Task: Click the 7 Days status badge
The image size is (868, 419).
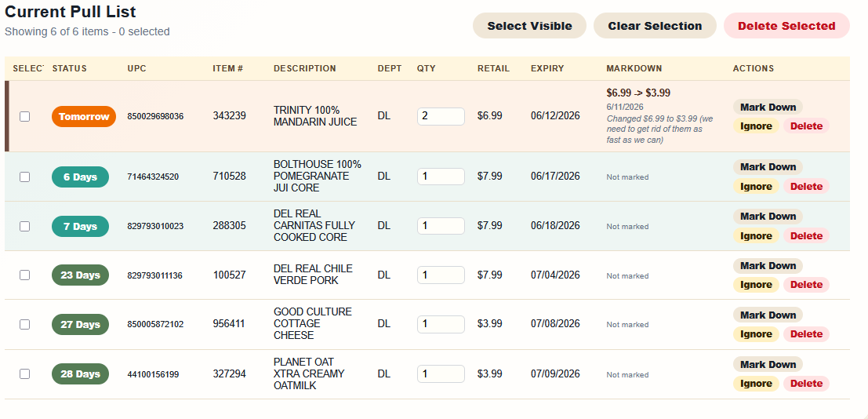Action: (x=80, y=226)
